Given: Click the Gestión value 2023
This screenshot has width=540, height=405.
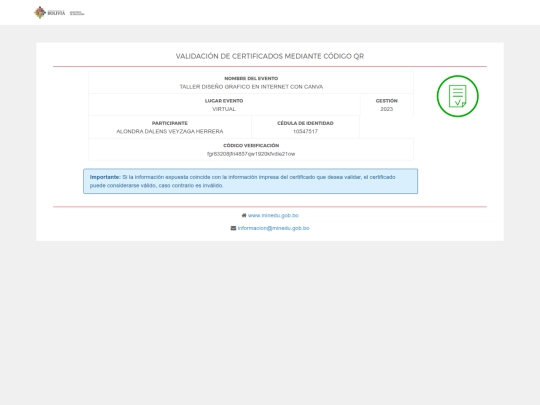Looking at the screenshot, I should click(x=386, y=109).
